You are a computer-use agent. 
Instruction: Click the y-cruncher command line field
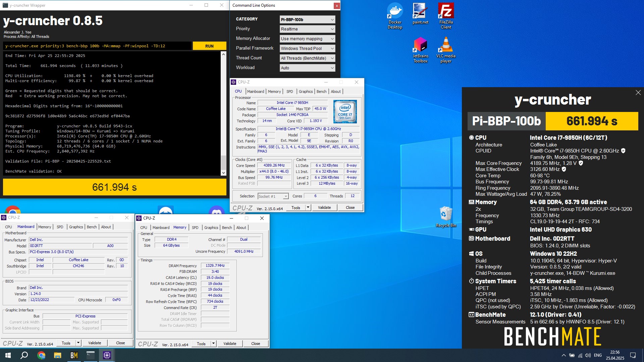(97, 46)
